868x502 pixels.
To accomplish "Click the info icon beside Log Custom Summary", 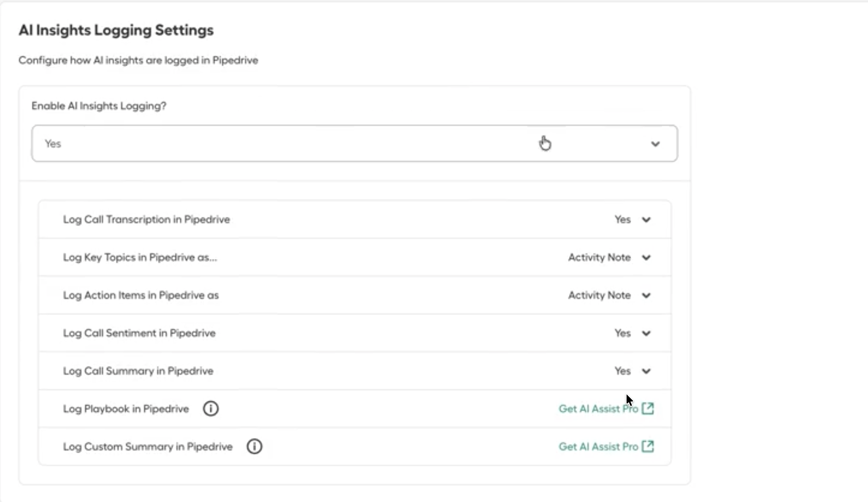I will tap(254, 446).
